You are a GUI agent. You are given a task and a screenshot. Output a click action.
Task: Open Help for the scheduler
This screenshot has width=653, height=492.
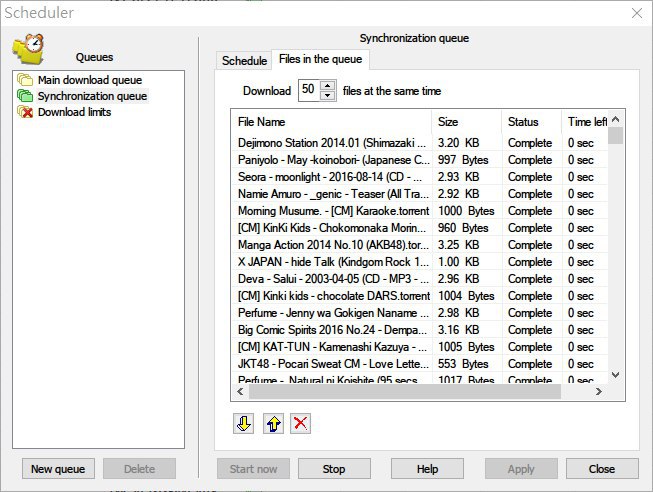click(x=427, y=469)
